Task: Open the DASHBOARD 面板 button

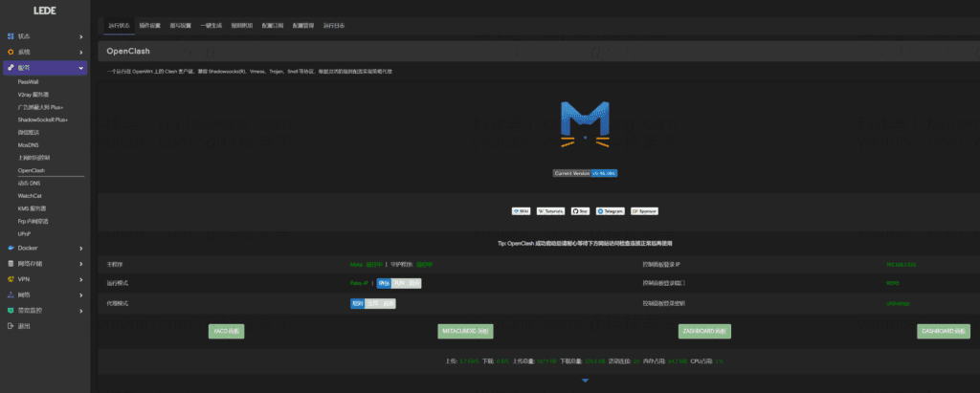Action: click(x=944, y=331)
